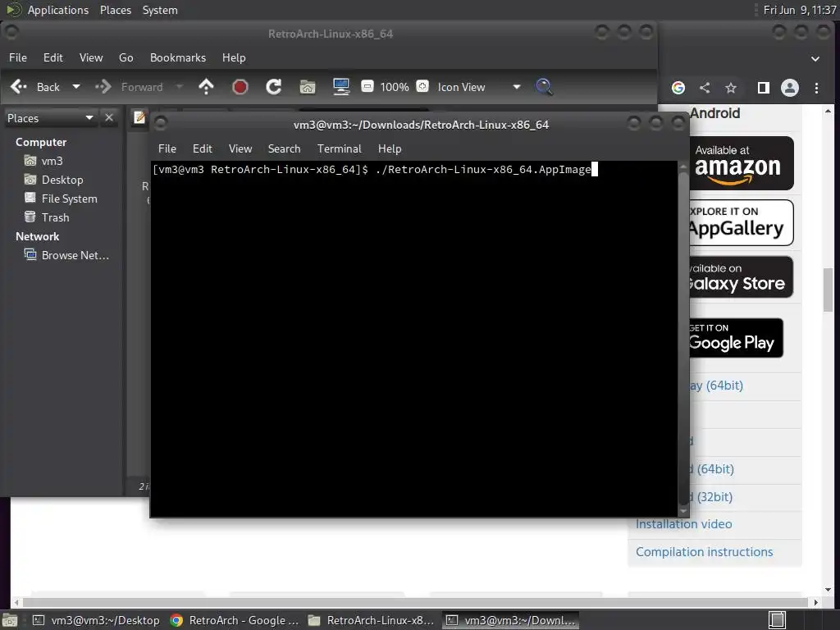Click the AppGallery badge
This screenshot has height=630, width=840.
tap(742, 222)
